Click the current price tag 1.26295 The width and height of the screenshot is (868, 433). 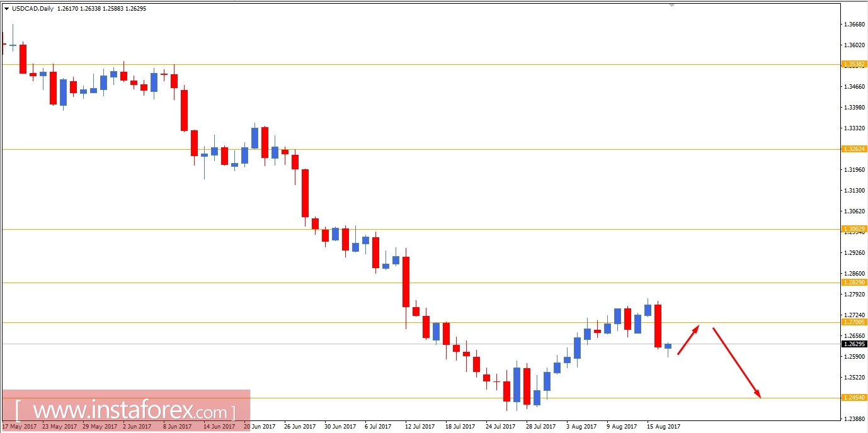tap(853, 344)
